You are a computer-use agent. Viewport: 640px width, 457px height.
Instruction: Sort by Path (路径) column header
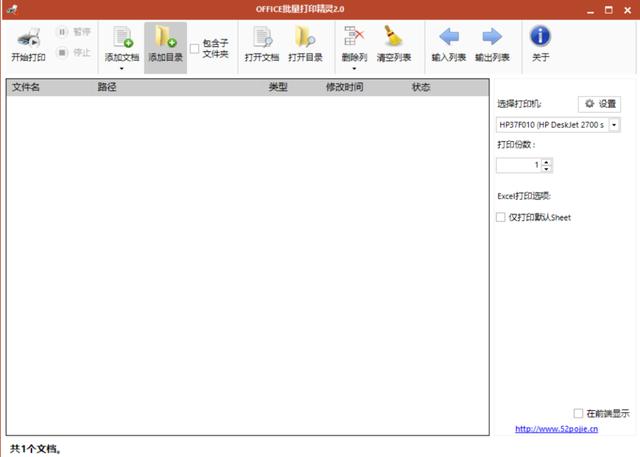(x=107, y=87)
